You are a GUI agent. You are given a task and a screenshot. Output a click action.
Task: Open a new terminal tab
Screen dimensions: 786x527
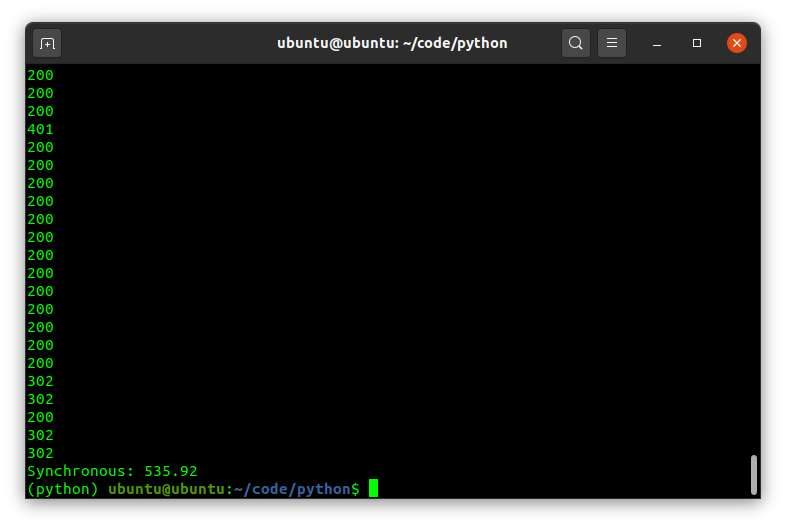(x=47, y=44)
